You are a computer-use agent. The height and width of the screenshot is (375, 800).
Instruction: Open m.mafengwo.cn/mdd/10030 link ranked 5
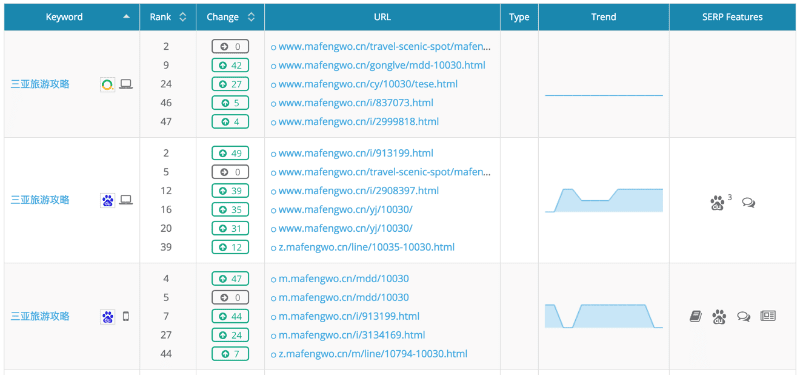[x=343, y=297]
